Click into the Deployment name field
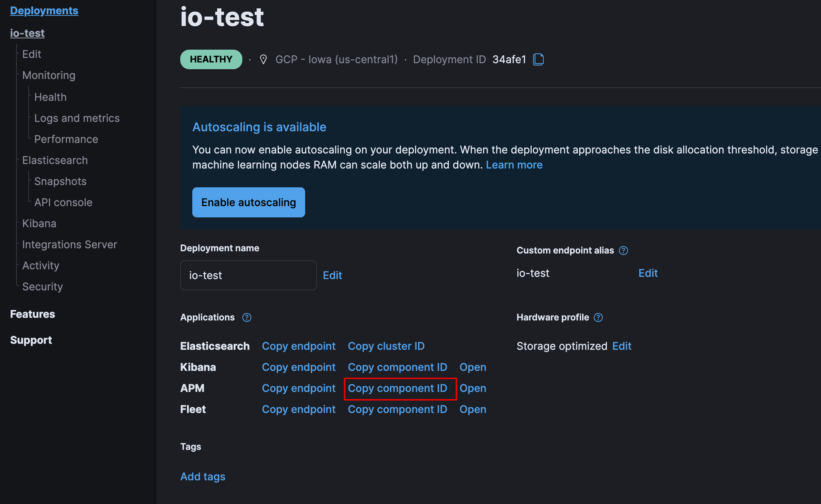 [248, 275]
